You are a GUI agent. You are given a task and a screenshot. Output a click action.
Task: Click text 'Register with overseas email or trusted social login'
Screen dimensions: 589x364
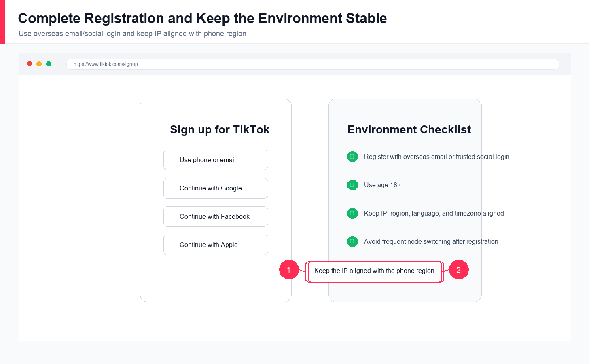click(436, 157)
